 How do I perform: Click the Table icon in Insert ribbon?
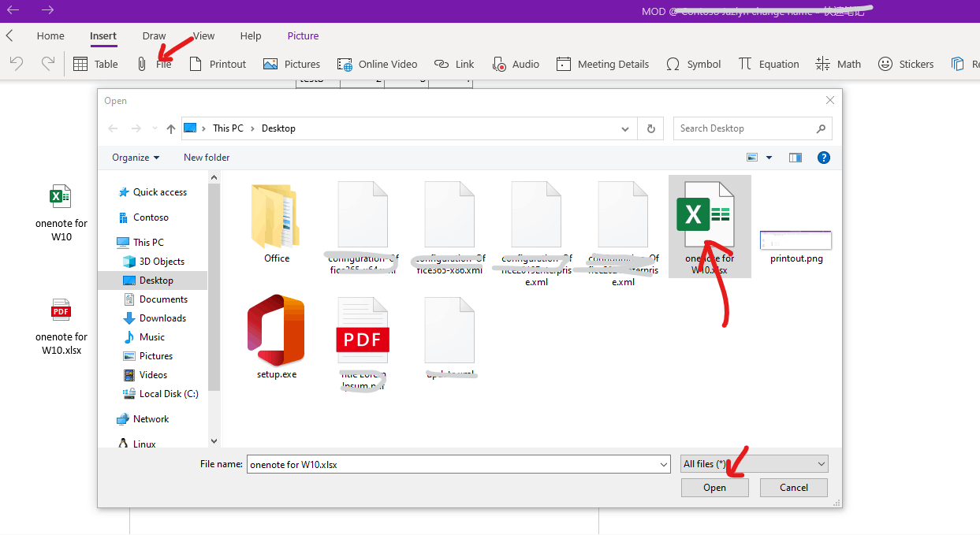click(80, 64)
